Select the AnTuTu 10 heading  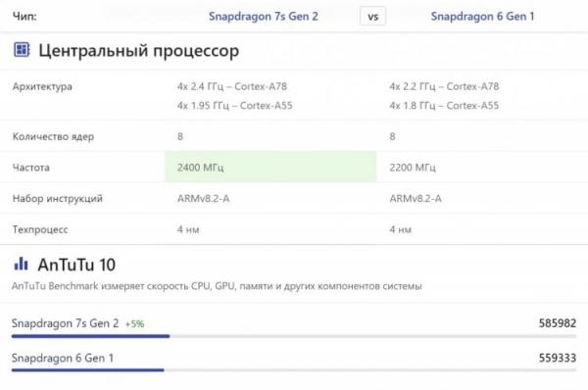point(76,265)
